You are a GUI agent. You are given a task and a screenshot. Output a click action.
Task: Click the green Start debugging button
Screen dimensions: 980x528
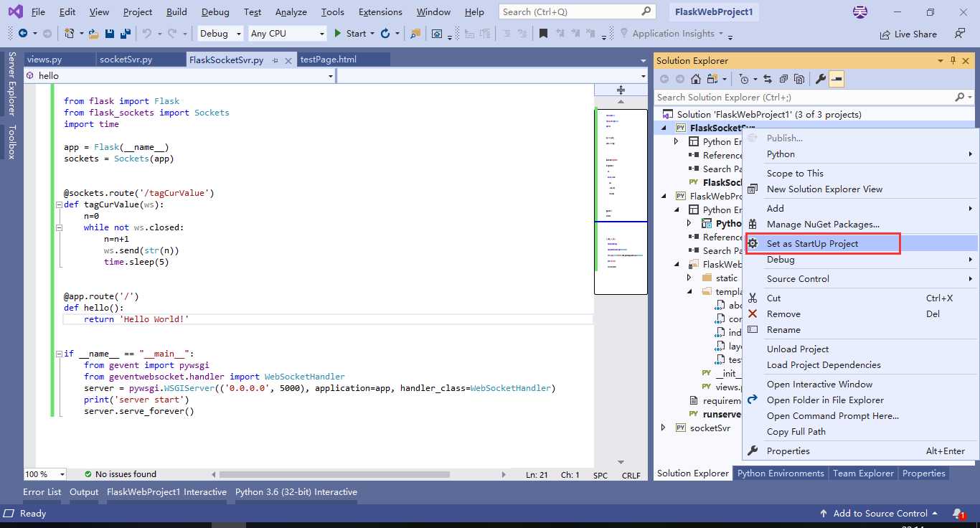(x=350, y=33)
